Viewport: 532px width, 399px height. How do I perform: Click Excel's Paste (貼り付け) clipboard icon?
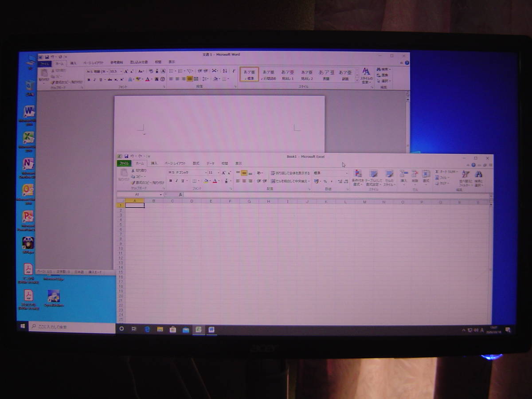tap(124, 173)
